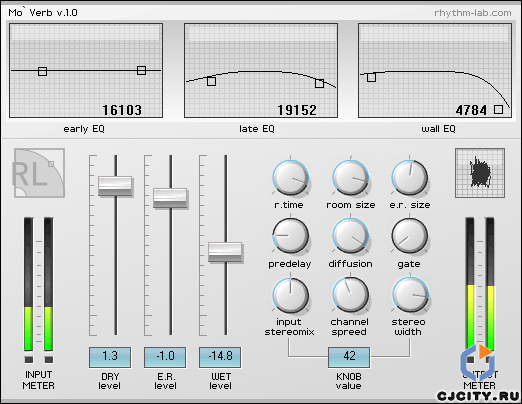
Task: Select the left node on wall EQ curve
Action: tap(371, 77)
